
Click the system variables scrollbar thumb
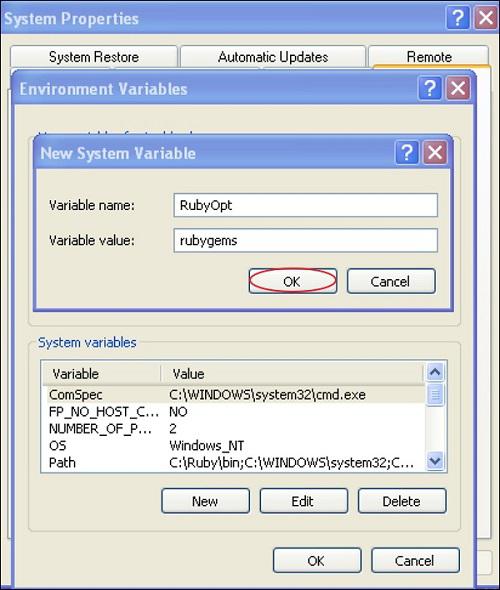point(435,395)
